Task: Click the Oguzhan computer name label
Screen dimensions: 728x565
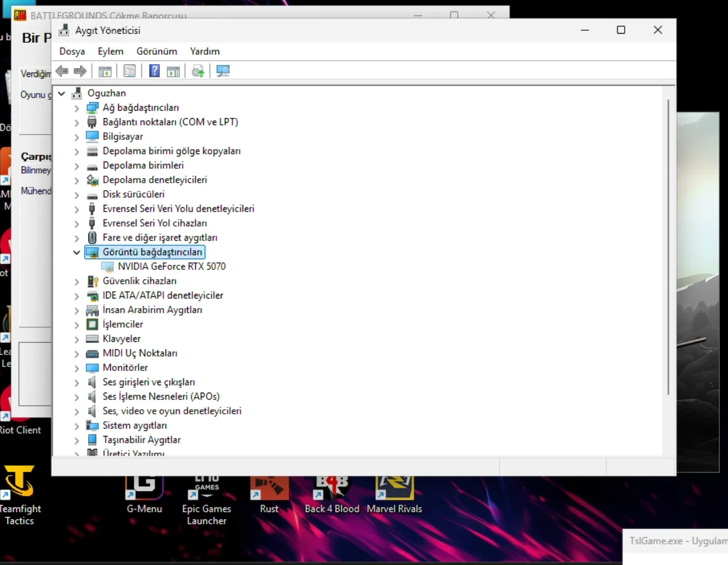Action: tap(107, 93)
